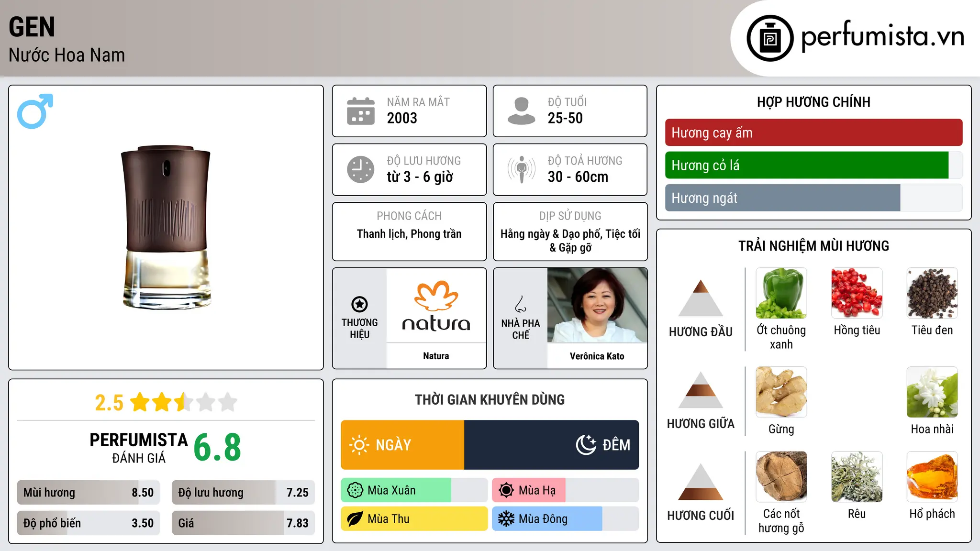Click the blue male gender symbol

[35, 111]
